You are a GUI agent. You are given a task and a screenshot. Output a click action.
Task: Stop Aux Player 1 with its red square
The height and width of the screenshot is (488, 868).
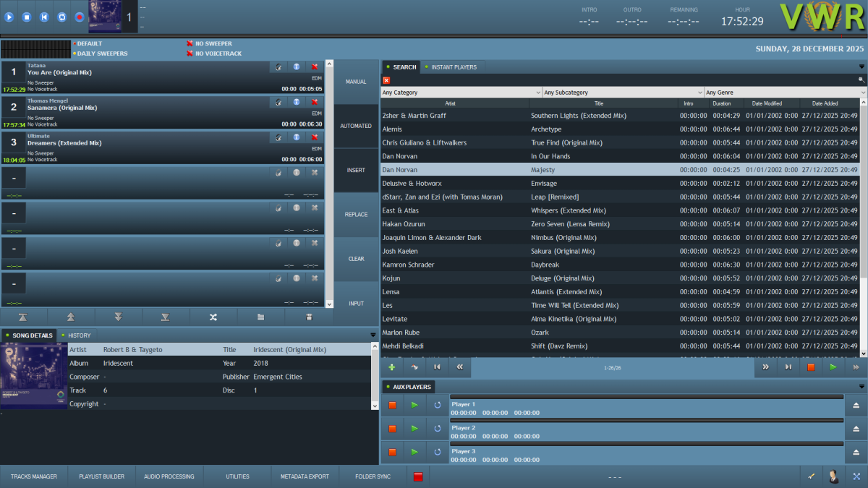[x=392, y=405]
